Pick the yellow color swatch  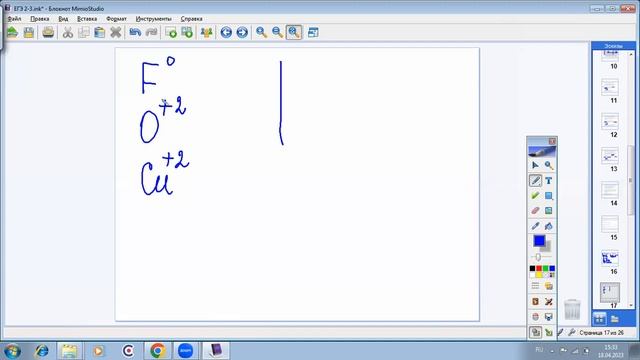pos(539,275)
